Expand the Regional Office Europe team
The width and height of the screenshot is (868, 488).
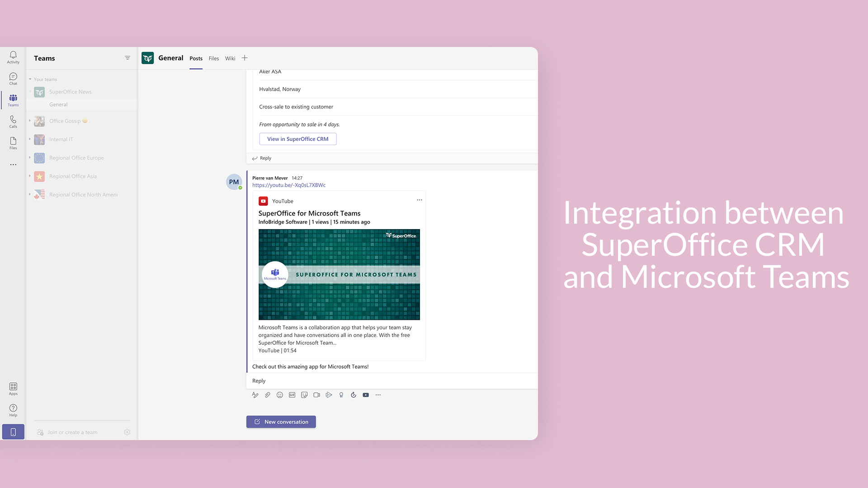tap(30, 158)
